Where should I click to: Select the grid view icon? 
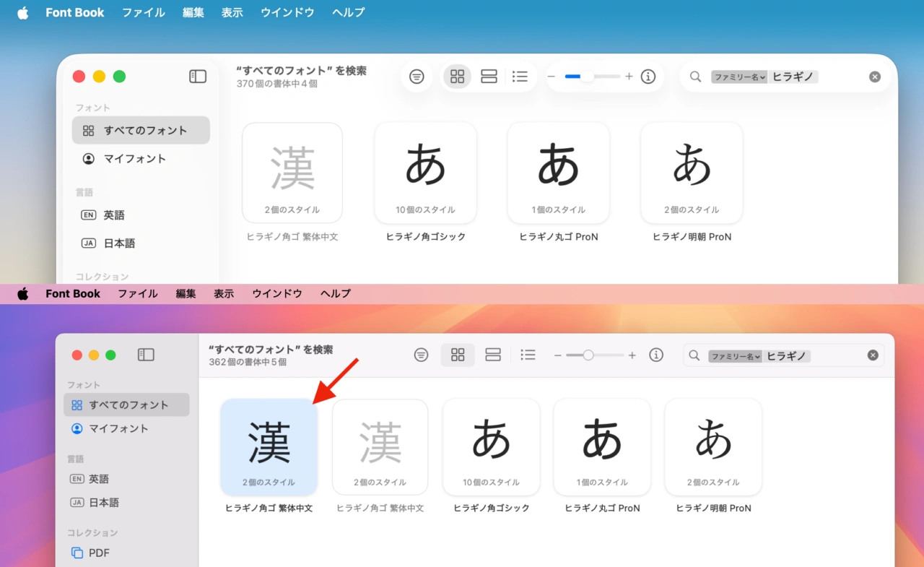(457, 76)
